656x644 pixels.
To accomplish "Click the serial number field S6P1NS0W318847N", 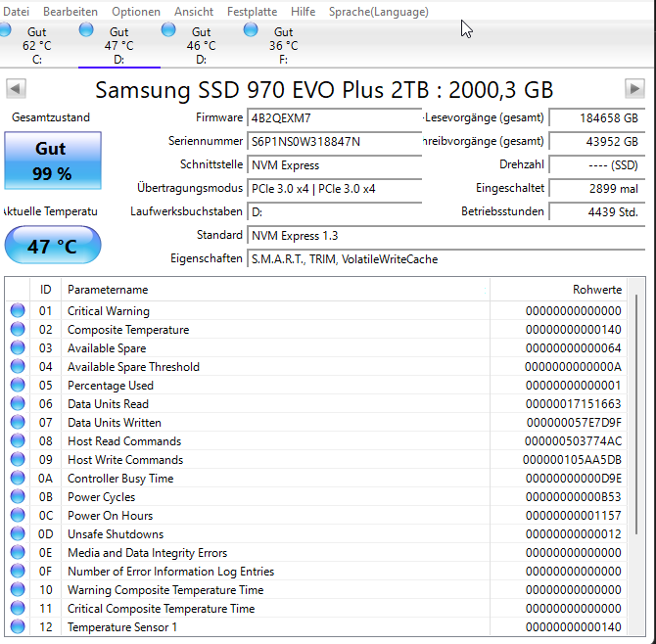I will [334, 142].
